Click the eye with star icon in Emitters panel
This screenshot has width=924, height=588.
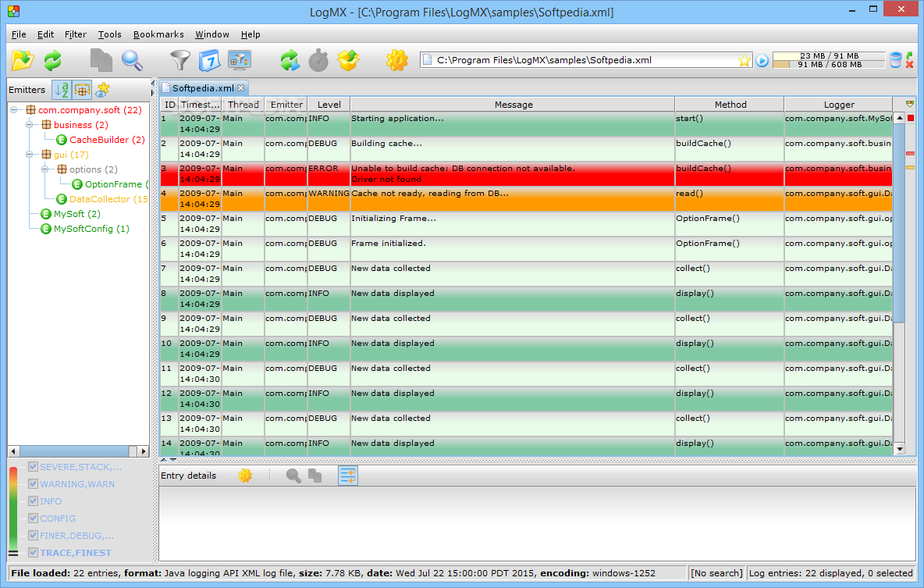pos(102,90)
